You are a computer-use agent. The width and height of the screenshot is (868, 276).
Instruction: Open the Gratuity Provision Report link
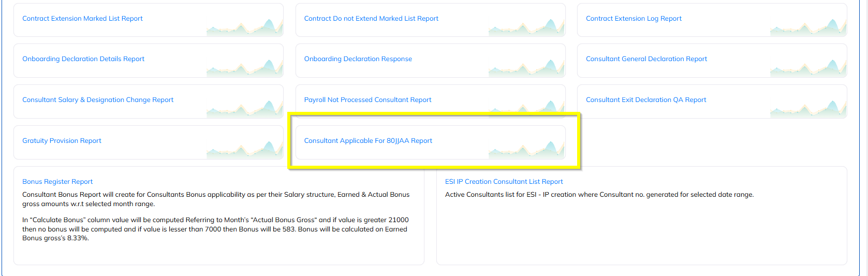click(x=62, y=141)
